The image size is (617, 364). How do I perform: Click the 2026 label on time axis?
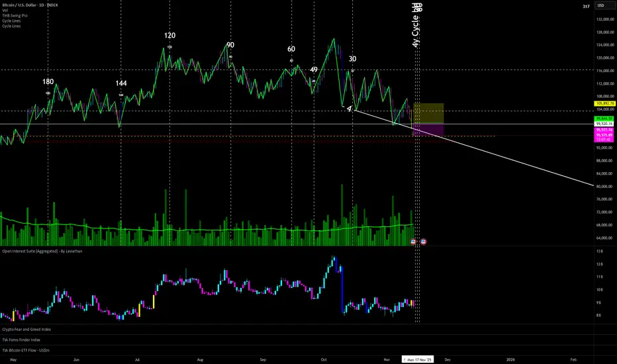click(510, 359)
